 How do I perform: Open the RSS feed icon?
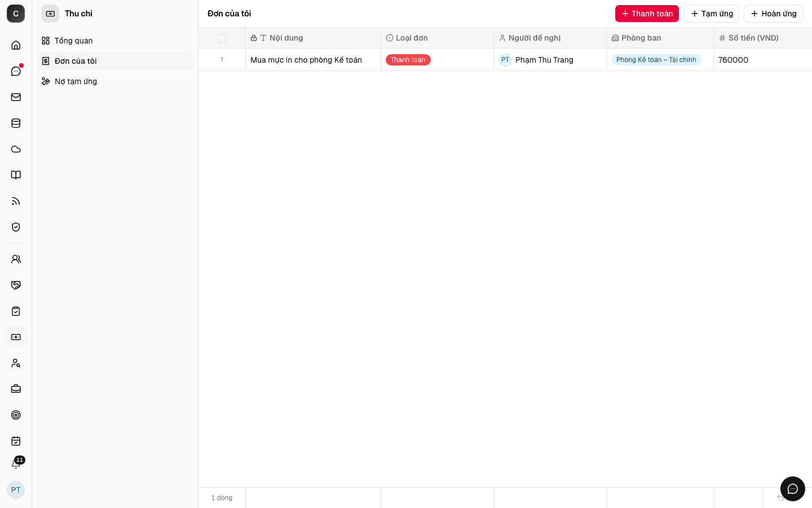(x=16, y=201)
